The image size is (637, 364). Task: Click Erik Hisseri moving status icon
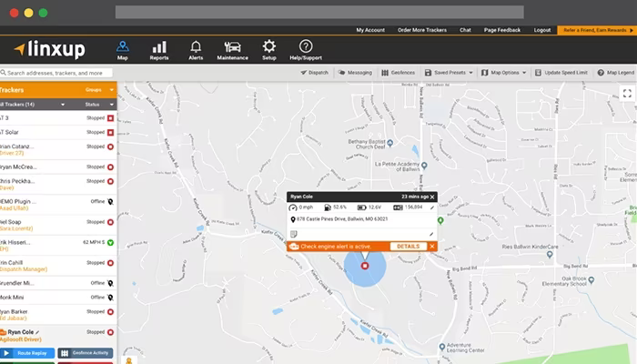tap(110, 243)
